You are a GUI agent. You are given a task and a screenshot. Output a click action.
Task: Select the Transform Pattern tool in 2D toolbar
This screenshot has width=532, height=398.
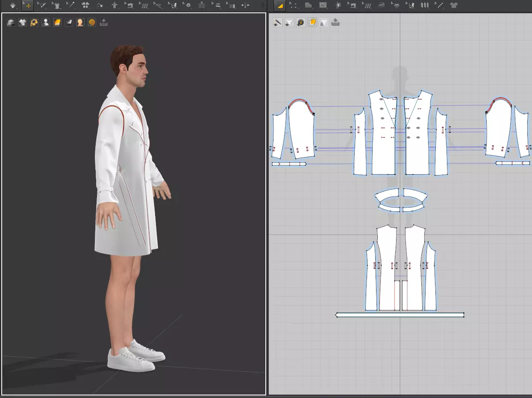coord(279,6)
